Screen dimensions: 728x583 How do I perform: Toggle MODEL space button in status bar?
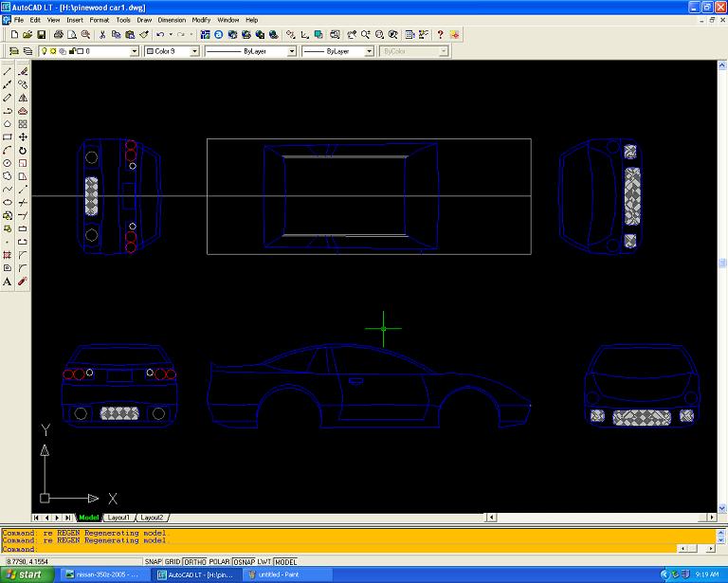pyautogui.click(x=285, y=561)
